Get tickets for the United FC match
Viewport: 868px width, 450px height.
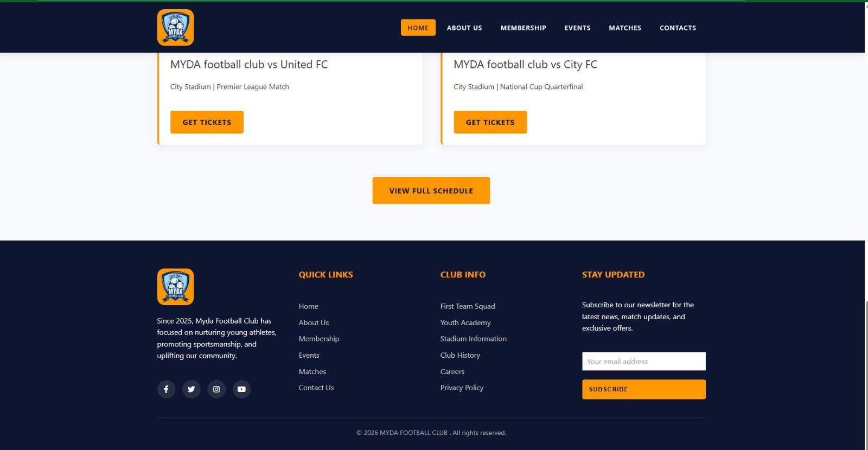point(207,122)
